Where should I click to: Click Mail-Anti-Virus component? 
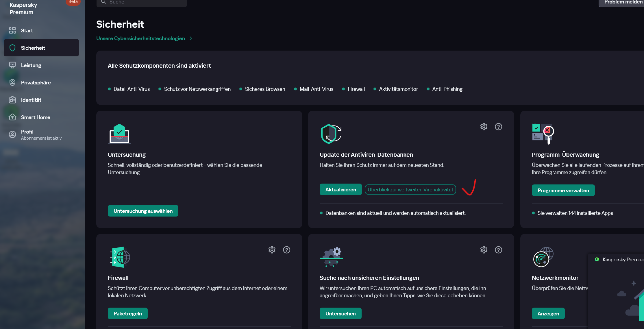click(x=314, y=89)
